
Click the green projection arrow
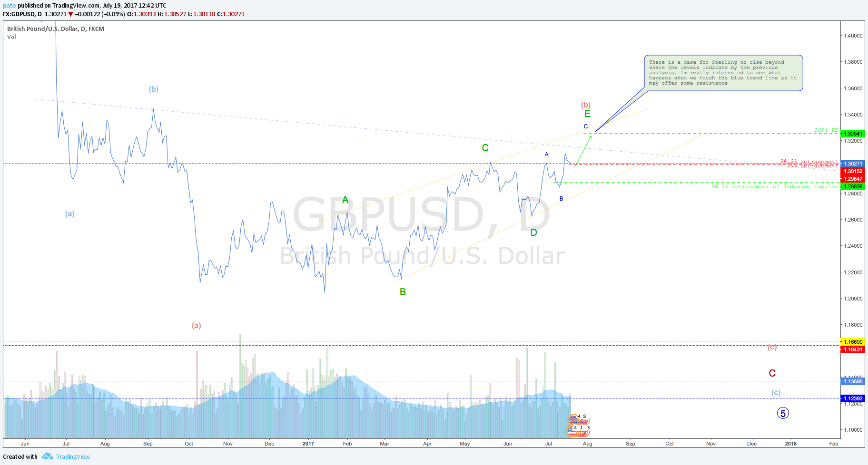click(583, 151)
